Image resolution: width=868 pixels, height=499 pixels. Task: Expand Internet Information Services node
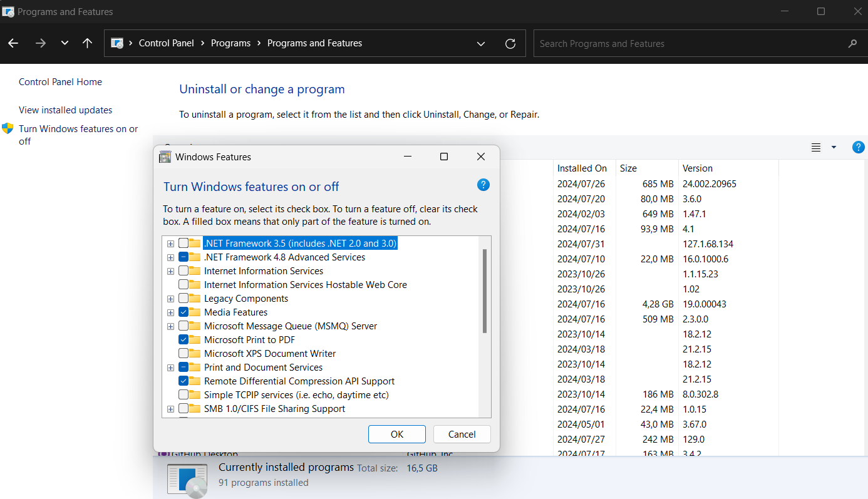[x=170, y=271]
